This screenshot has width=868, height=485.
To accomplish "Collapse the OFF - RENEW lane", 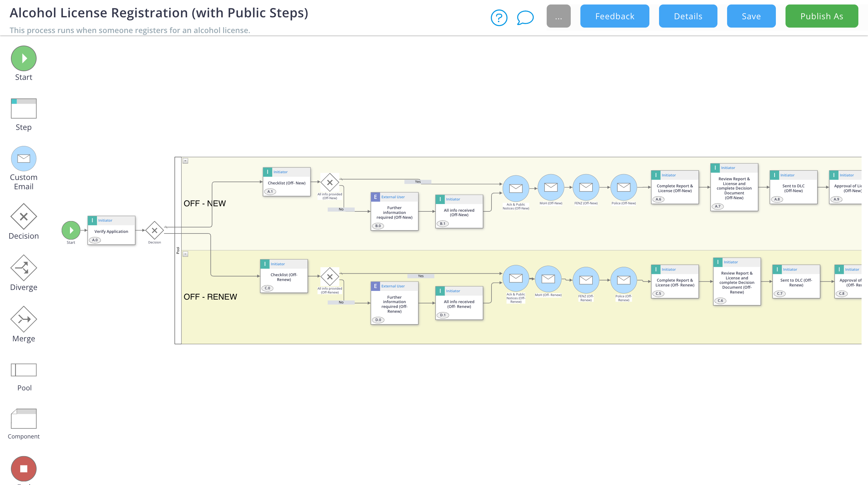I will pyautogui.click(x=185, y=254).
